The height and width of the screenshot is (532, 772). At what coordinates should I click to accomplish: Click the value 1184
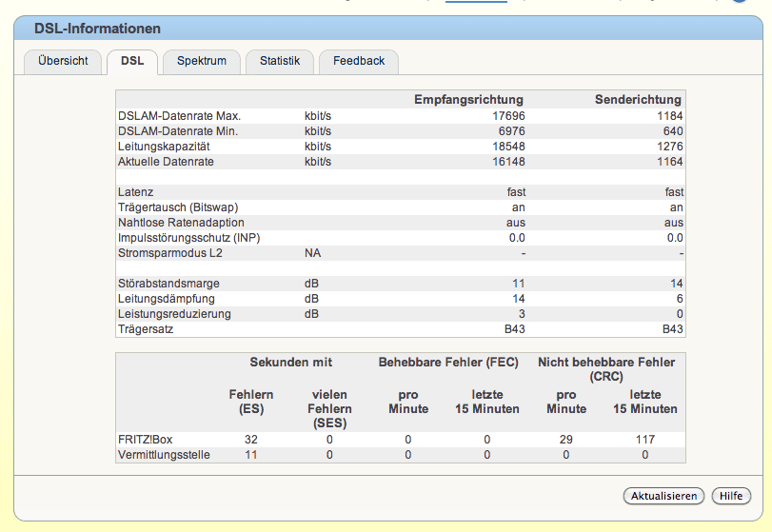click(669, 116)
